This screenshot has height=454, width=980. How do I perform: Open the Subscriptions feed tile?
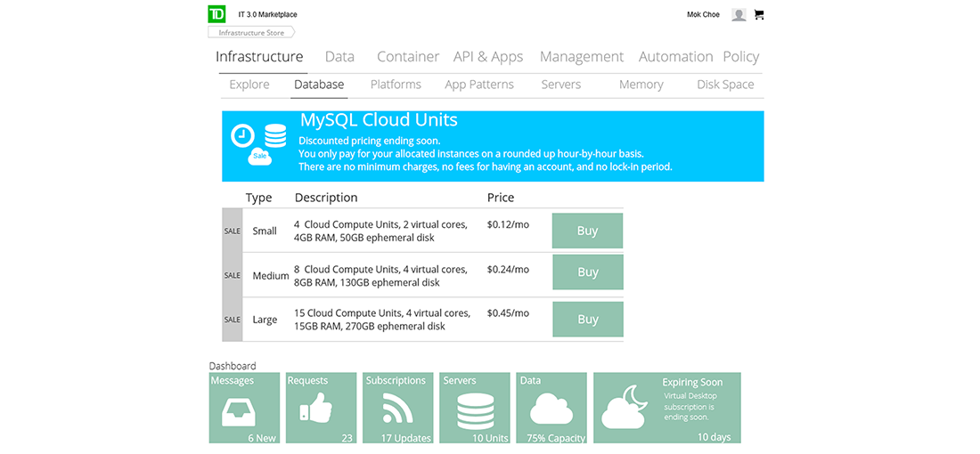398,408
